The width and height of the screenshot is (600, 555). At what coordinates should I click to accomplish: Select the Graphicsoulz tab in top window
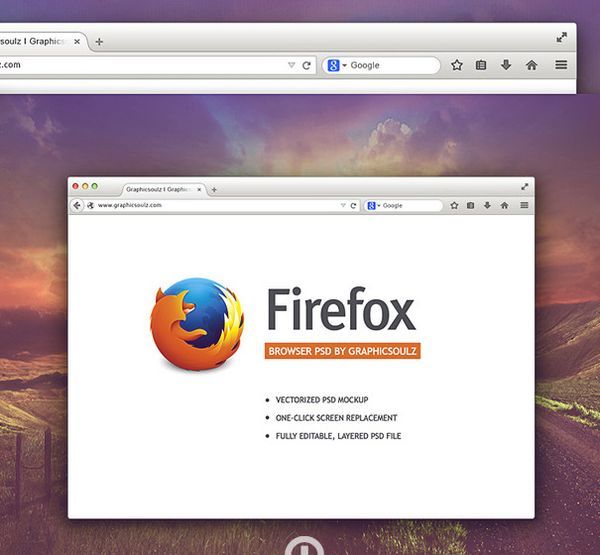point(42,41)
